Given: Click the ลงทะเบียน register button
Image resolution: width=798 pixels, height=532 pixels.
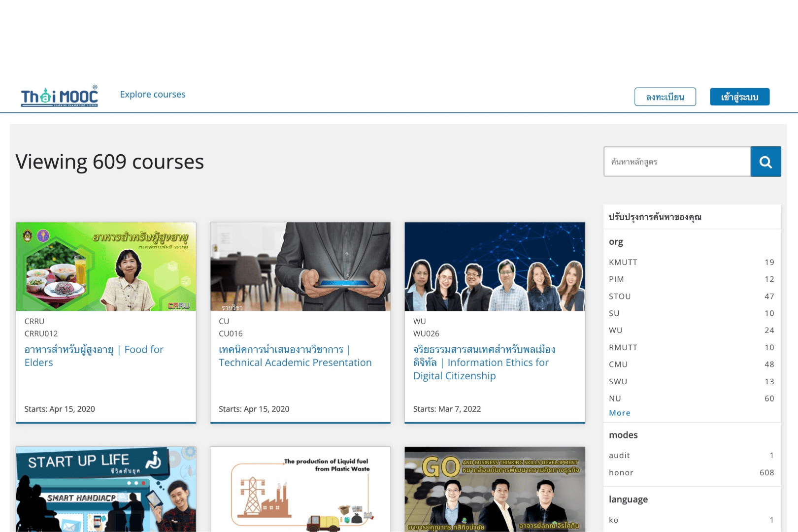Looking at the screenshot, I should pyautogui.click(x=665, y=97).
